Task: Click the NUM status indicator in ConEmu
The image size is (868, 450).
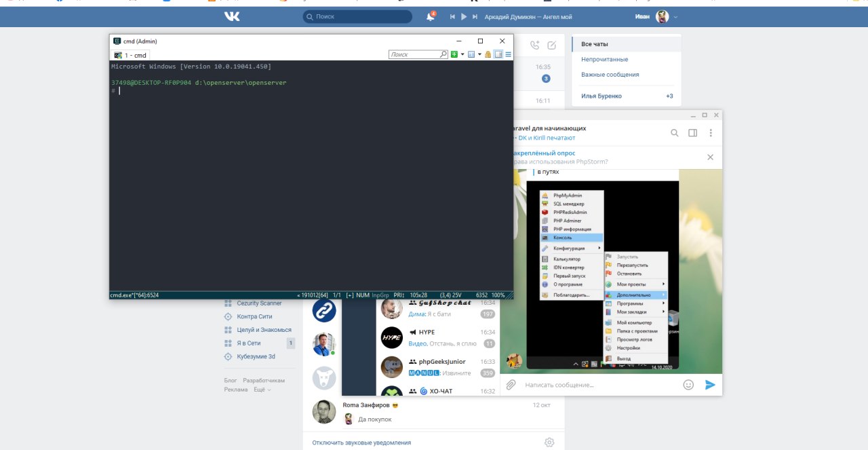Action: coord(363,295)
